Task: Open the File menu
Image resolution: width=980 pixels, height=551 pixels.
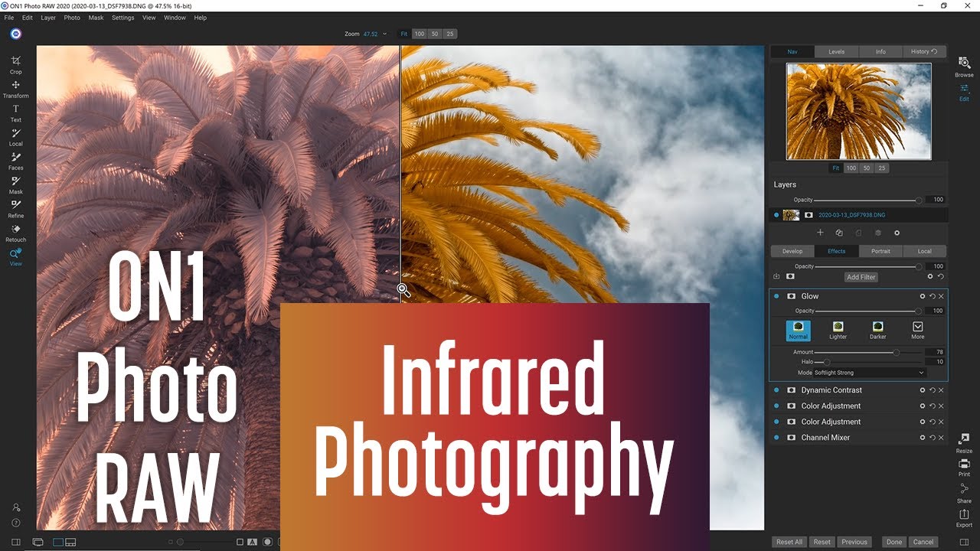Action: [9, 18]
